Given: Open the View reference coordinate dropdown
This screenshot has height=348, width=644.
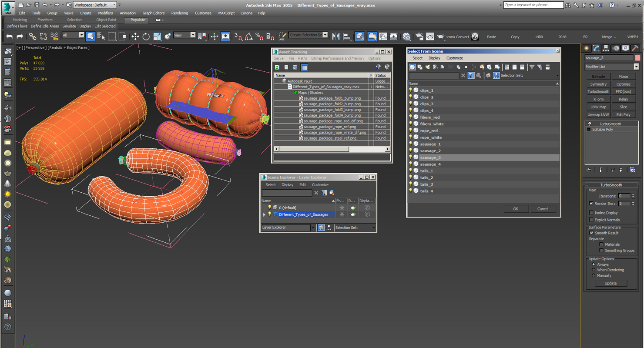Looking at the screenshot, I should click(x=184, y=35).
